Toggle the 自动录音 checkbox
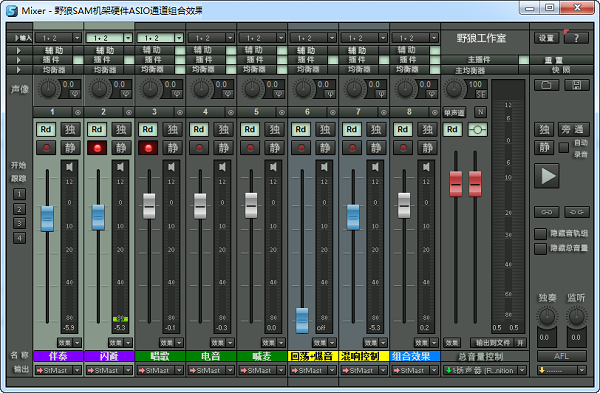600x393 pixels. [x=564, y=148]
